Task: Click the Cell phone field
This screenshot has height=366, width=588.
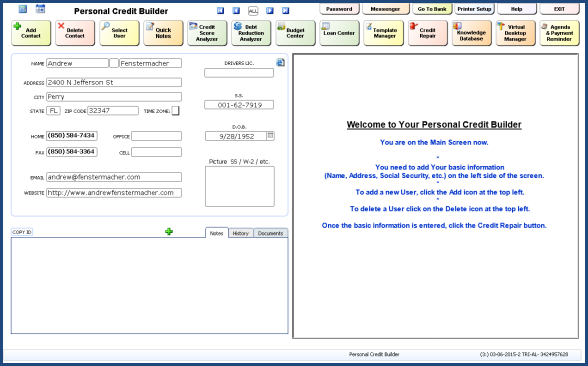Action: coord(156,152)
